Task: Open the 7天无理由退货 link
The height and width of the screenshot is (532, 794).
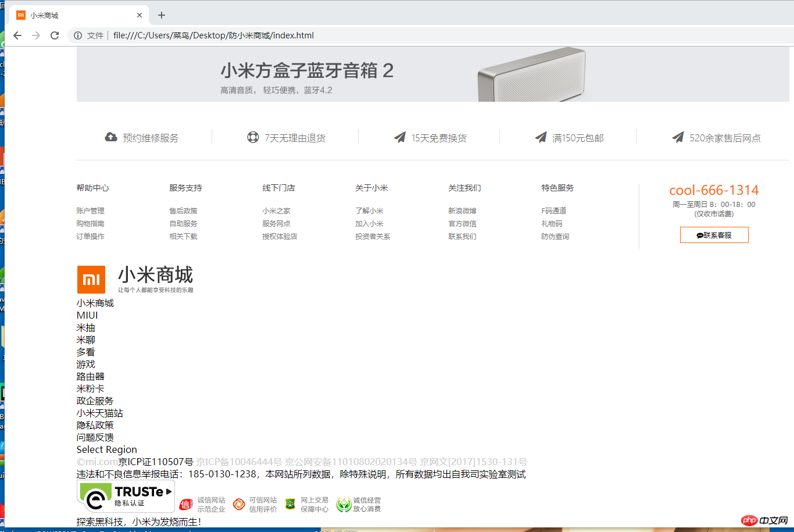Action: click(x=295, y=138)
